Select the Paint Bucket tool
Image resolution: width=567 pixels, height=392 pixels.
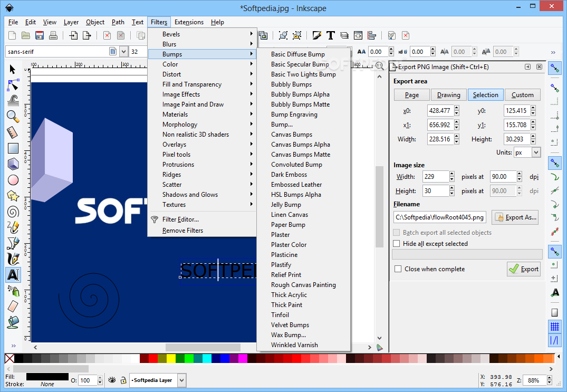[x=13, y=322]
